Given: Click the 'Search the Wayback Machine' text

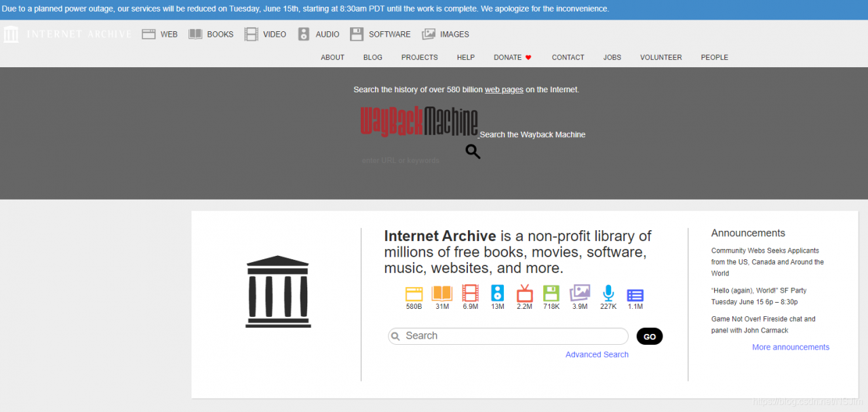Looking at the screenshot, I should 532,134.
